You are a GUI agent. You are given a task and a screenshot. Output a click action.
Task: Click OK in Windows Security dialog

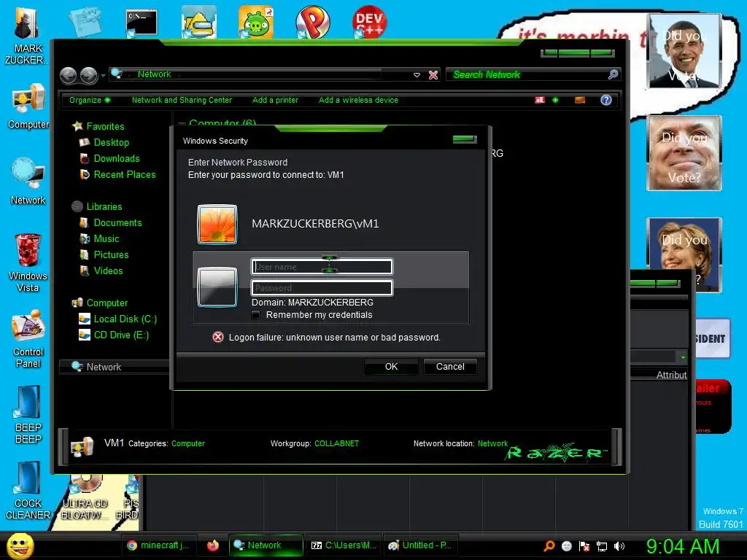point(391,367)
